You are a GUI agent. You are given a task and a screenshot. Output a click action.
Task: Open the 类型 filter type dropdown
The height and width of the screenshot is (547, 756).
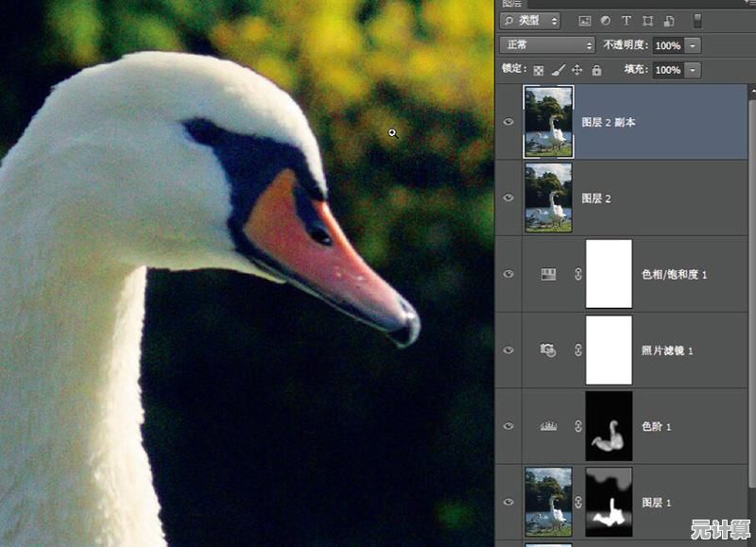click(x=530, y=20)
